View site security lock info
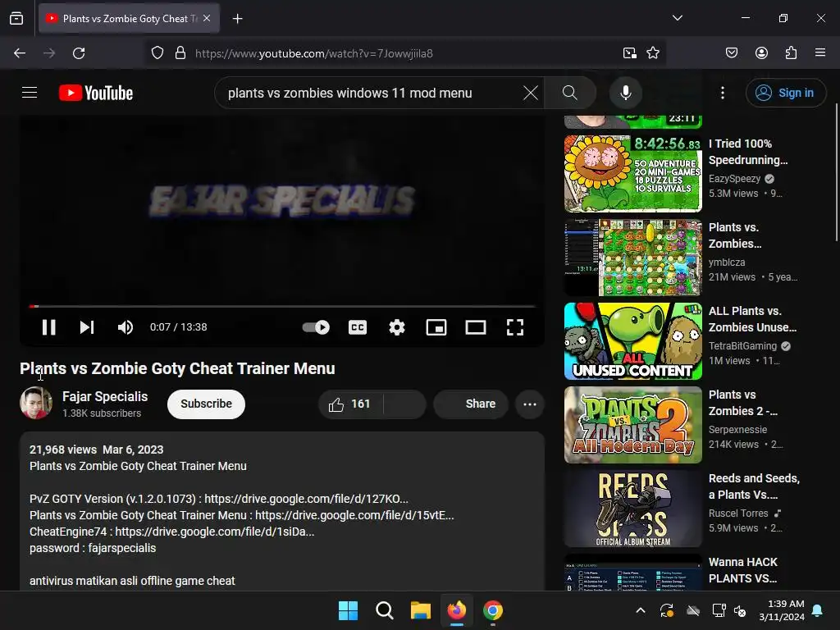840x630 pixels. tap(180, 53)
